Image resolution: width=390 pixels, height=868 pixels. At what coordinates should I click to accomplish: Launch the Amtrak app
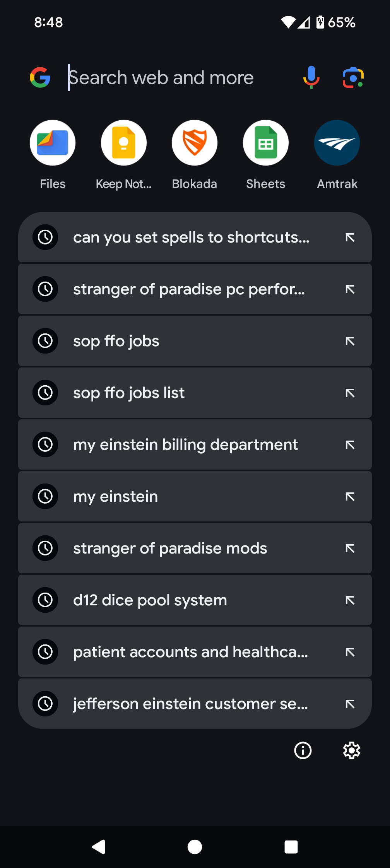(337, 143)
